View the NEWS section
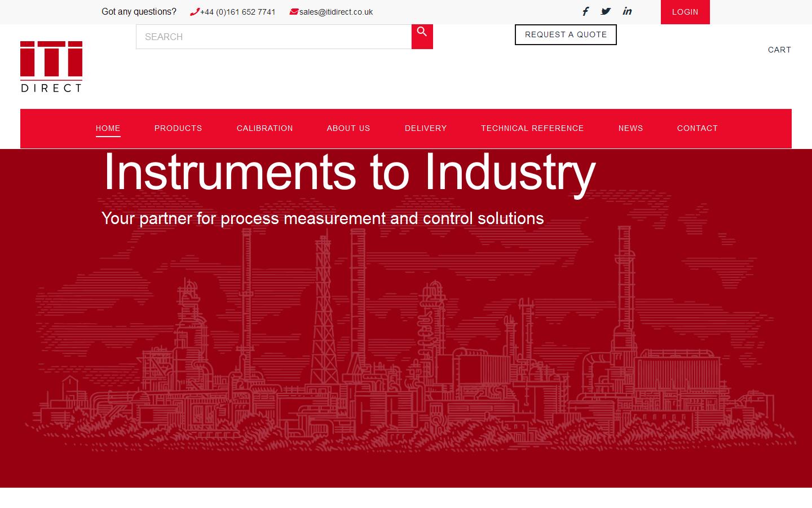The image size is (812, 508). click(630, 128)
